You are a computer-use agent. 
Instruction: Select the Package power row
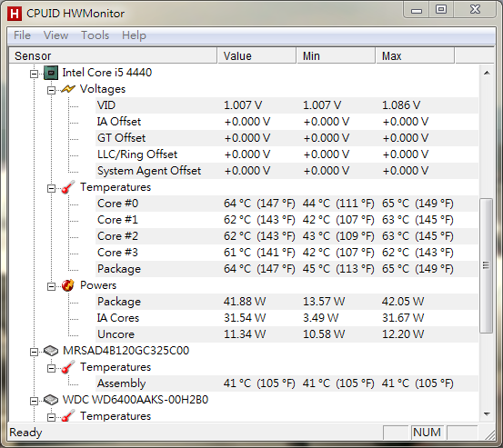(x=287, y=302)
